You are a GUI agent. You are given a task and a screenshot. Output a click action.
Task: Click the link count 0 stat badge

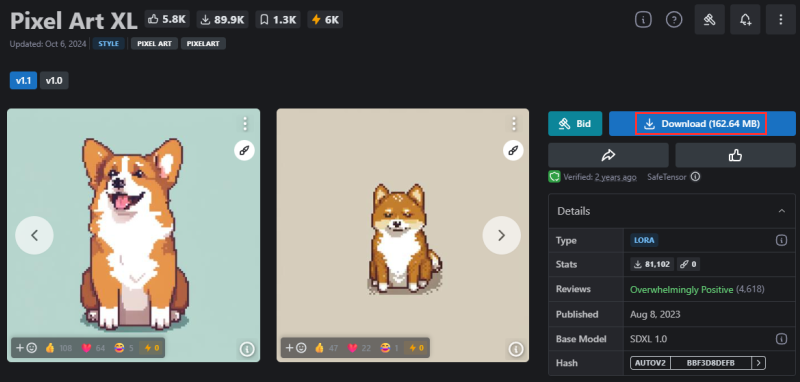(x=688, y=264)
